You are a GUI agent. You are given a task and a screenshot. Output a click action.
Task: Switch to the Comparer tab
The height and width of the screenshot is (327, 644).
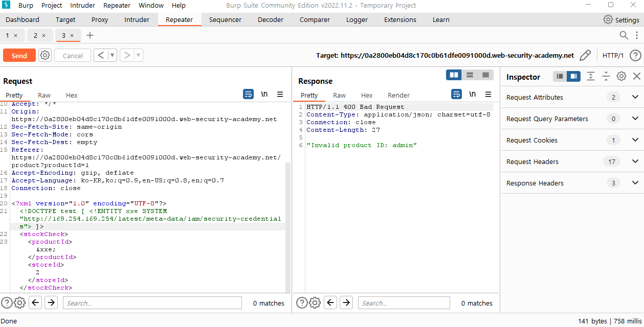315,20
